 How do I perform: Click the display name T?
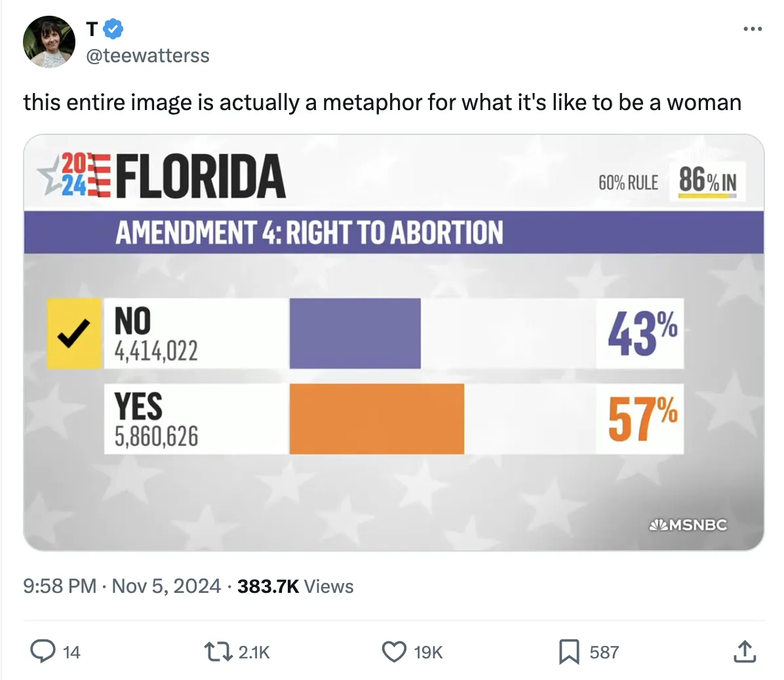point(92,29)
